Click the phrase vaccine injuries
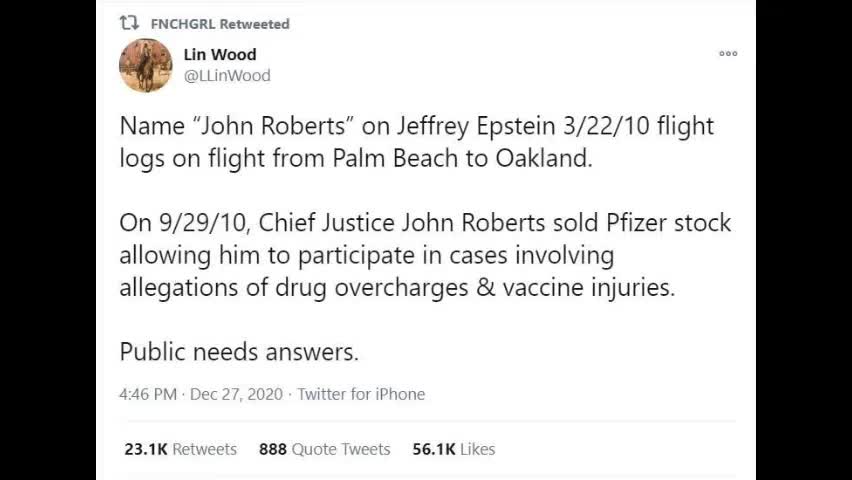The width and height of the screenshot is (852, 480). (x=588, y=288)
